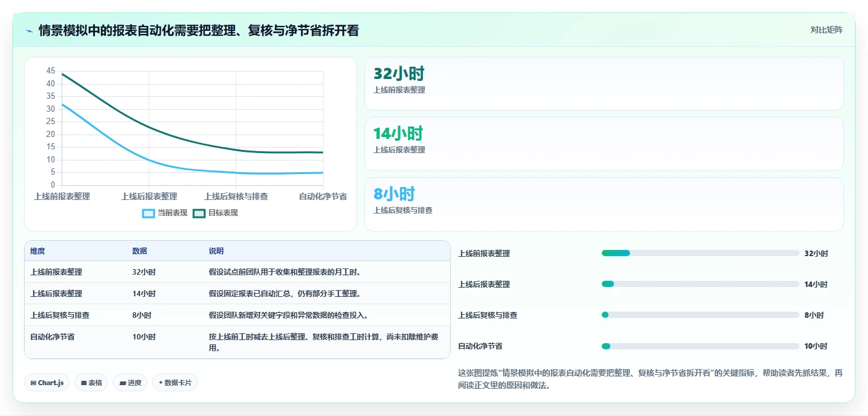
Task: Click the 32小时 value beside progress bar
Action: click(x=816, y=253)
